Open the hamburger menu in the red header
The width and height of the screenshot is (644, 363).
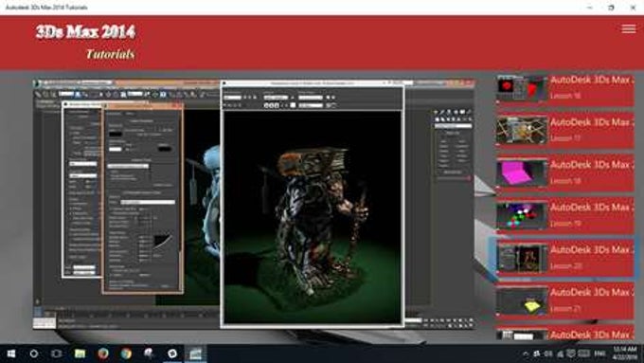coord(629,28)
